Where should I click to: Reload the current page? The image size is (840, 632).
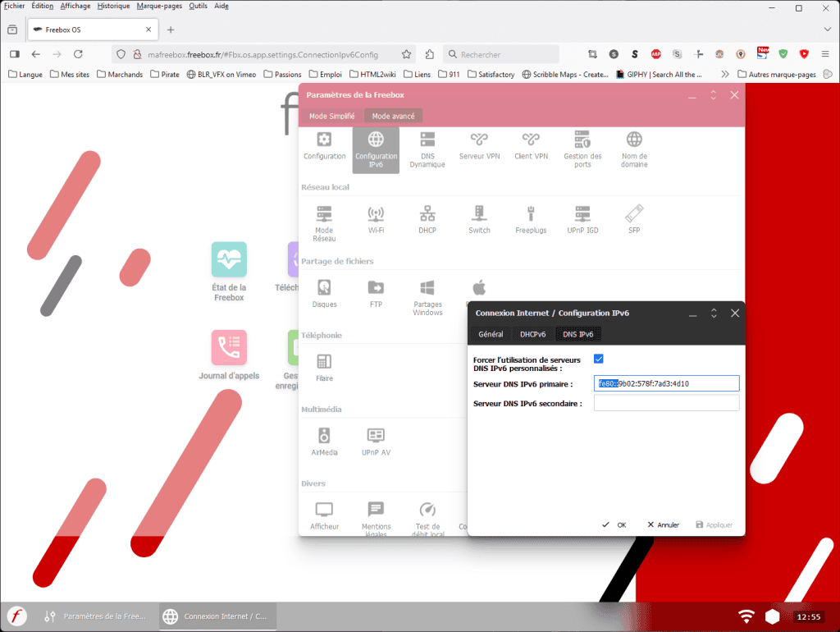(x=78, y=54)
